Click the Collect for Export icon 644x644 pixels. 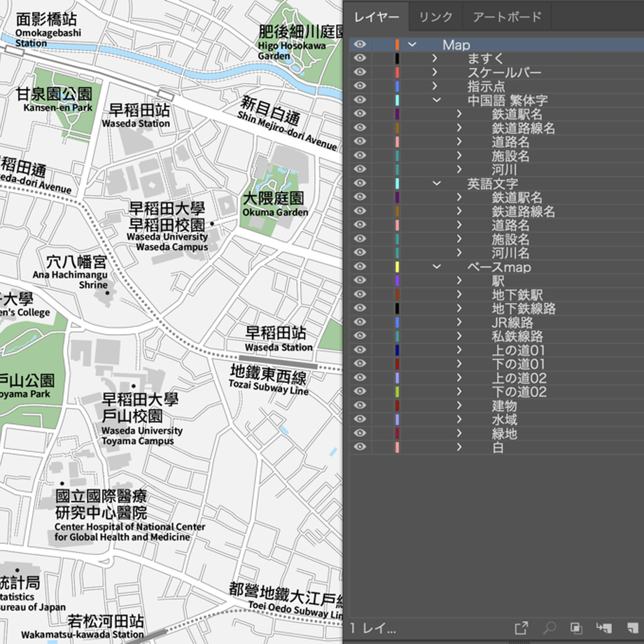521,628
